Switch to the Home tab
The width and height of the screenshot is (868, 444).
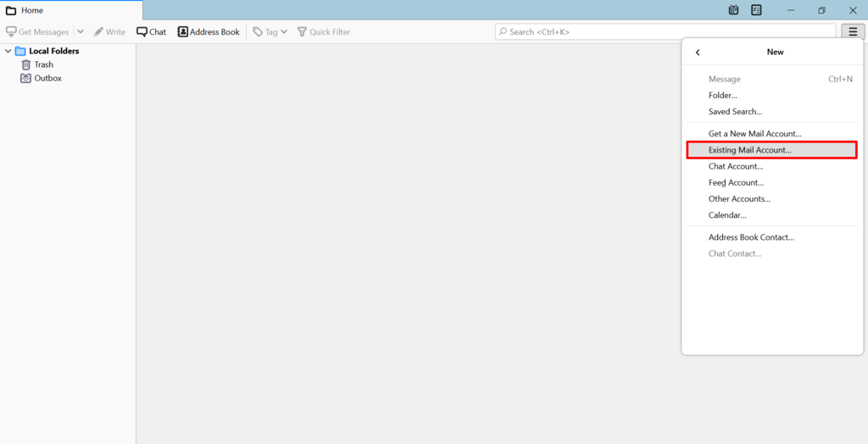71,10
